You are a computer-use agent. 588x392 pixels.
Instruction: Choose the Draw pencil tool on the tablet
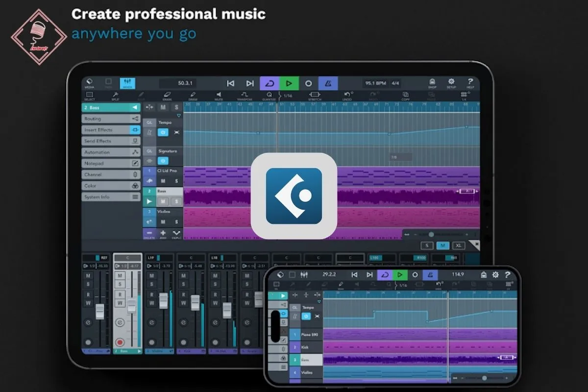coord(193,96)
